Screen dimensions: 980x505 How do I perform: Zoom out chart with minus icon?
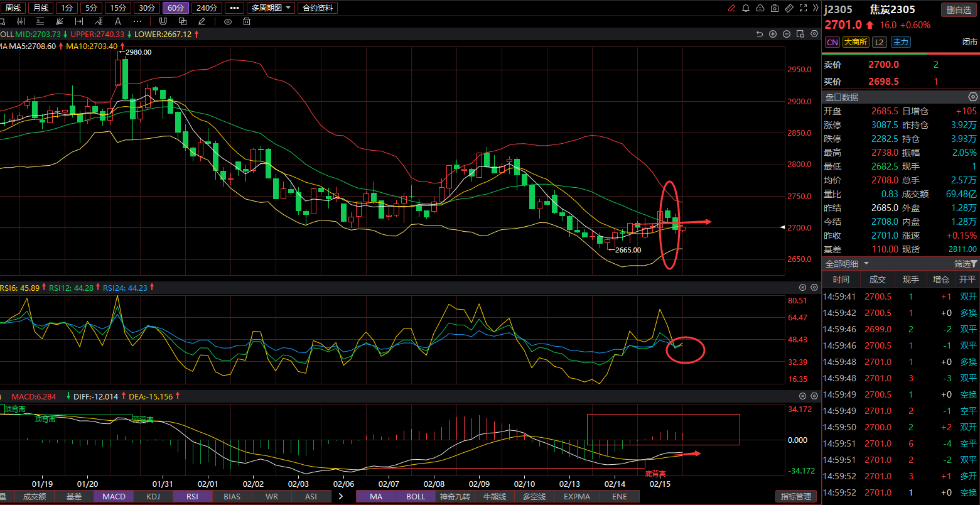787,34
